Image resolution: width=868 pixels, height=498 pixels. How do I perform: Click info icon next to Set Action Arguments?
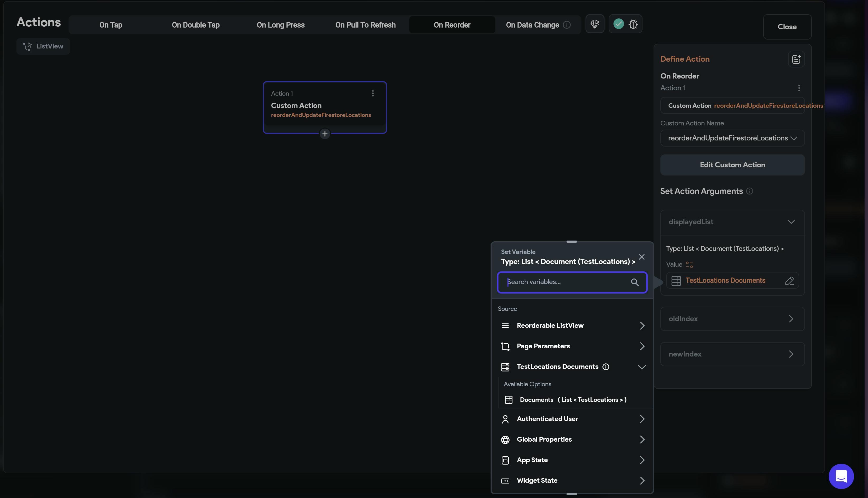749,191
